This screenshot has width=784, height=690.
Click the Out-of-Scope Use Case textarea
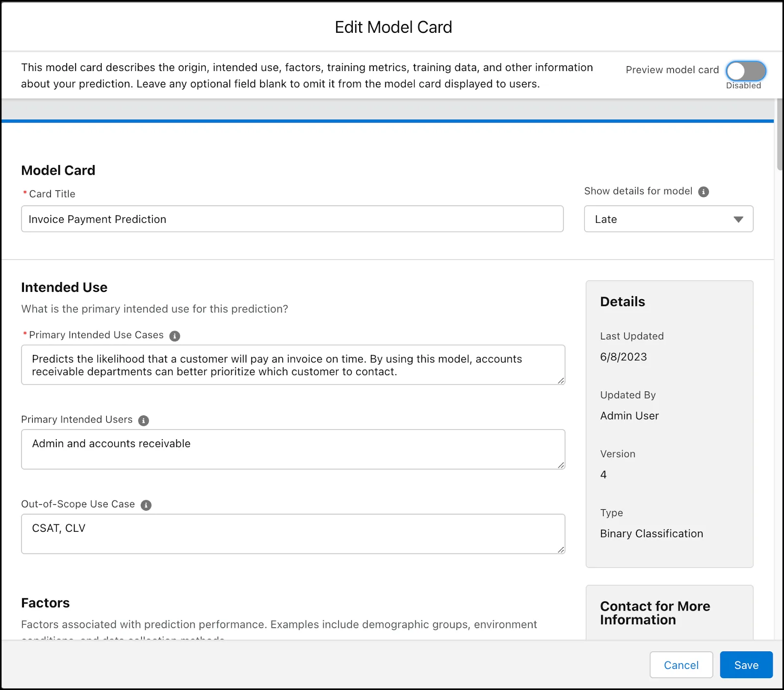coord(293,534)
